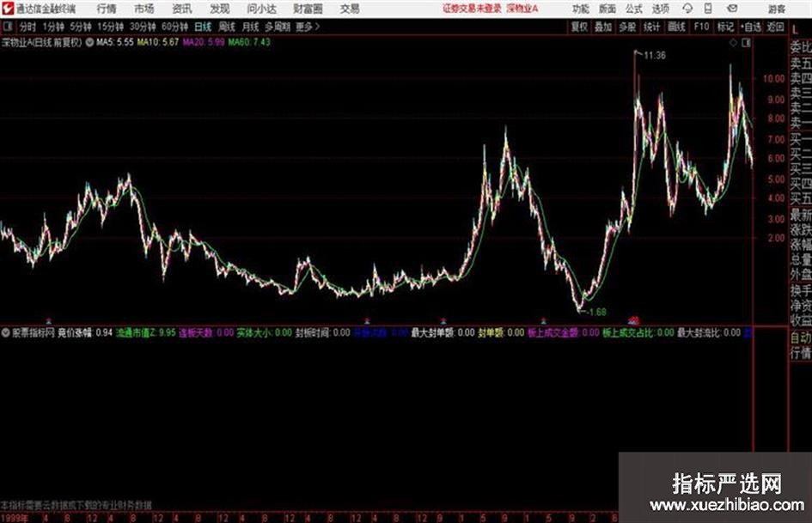Open the 公式 menu
Screen dimensions: 812x523
(x=634, y=9)
